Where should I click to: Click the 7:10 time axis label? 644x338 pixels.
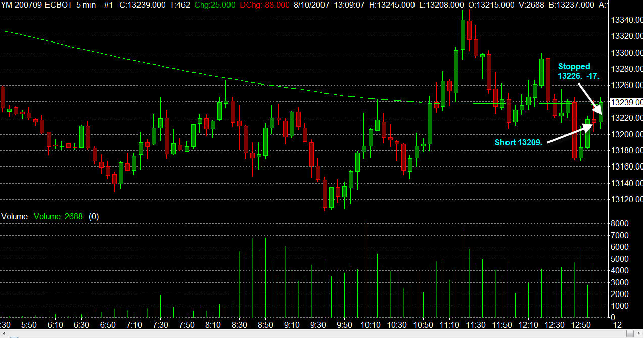coord(134,324)
